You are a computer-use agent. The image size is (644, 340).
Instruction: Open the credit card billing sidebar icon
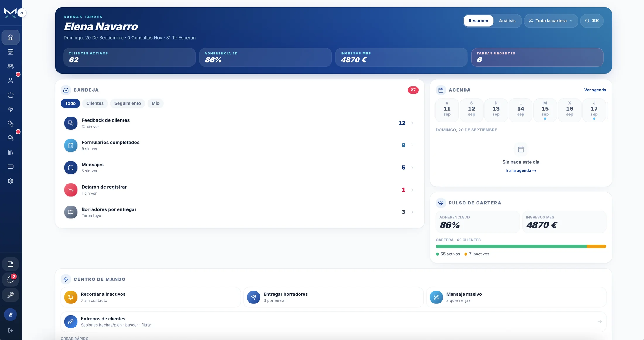pos(11,167)
